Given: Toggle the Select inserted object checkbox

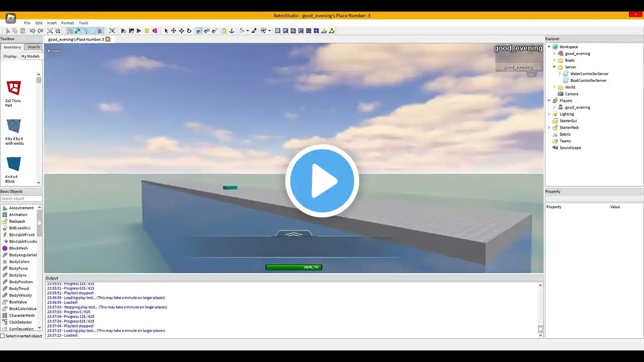Looking at the screenshot, I should point(3,336).
